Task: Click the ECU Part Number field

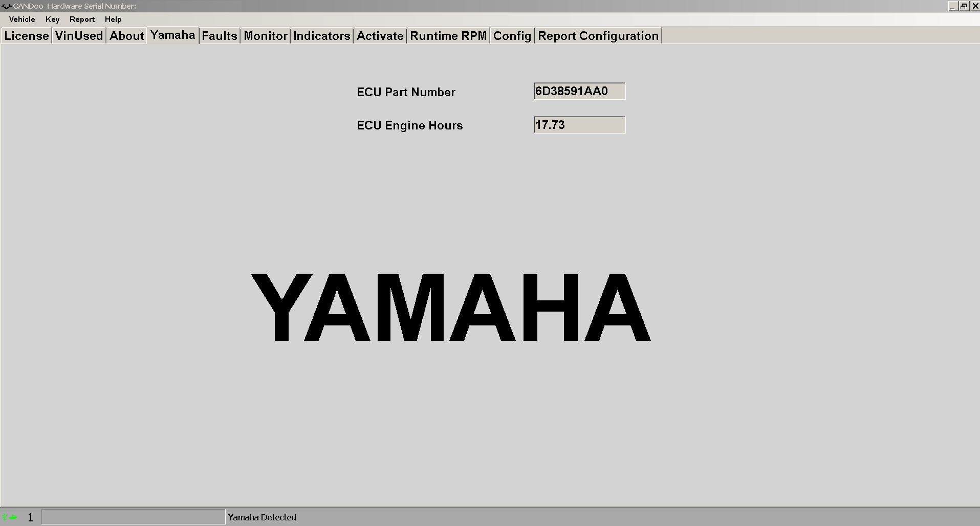Action: coord(579,91)
